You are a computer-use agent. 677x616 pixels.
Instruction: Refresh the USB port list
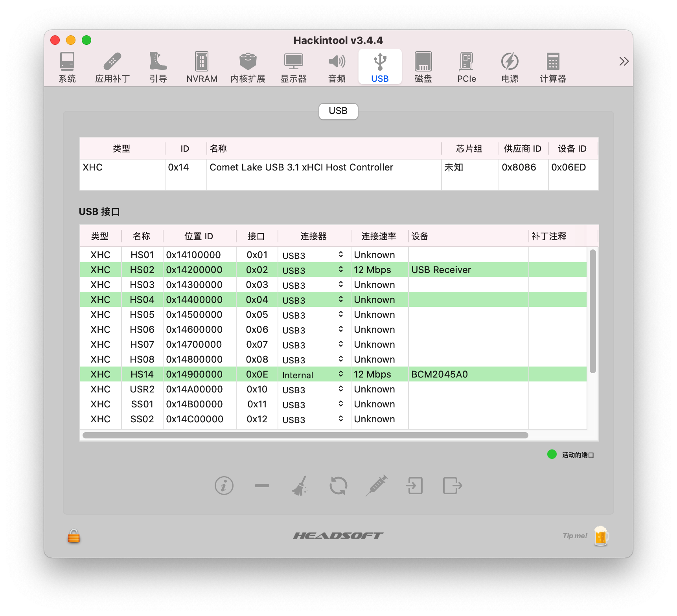pyautogui.click(x=338, y=486)
